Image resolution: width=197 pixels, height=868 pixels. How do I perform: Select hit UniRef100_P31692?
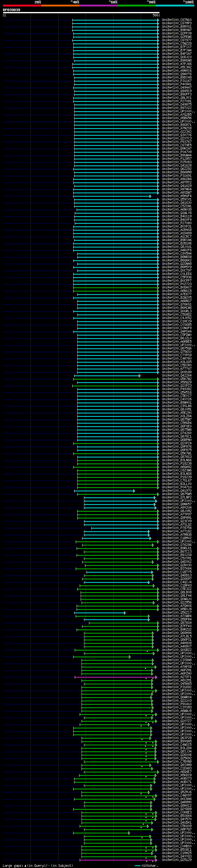pyautogui.click(x=176, y=687)
